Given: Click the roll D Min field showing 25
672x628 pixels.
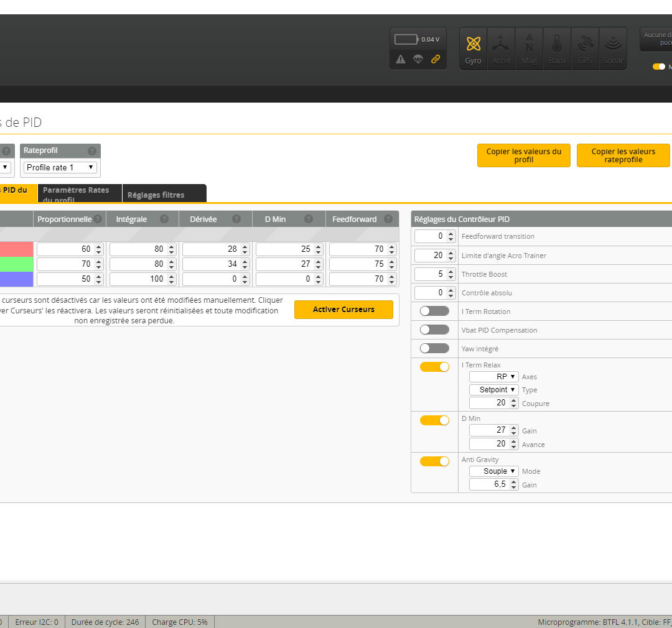Looking at the screenshot, I should click(289, 249).
